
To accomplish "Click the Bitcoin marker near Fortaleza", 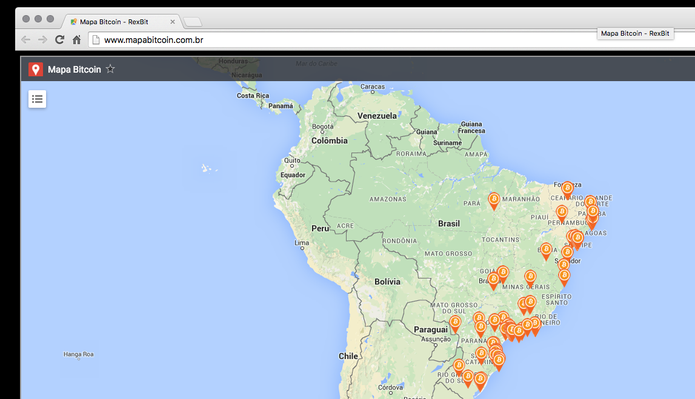I will (x=567, y=190).
